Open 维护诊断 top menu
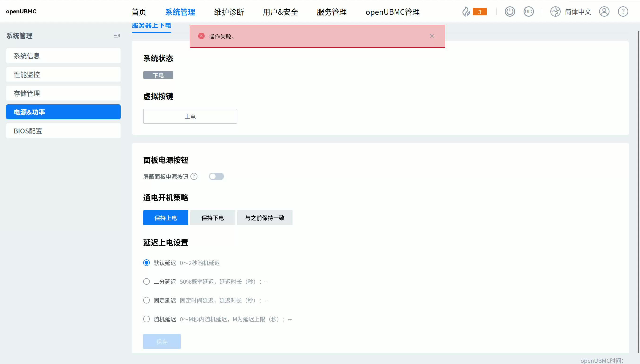The width and height of the screenshot is (640, 364). (x=229, y=12)
